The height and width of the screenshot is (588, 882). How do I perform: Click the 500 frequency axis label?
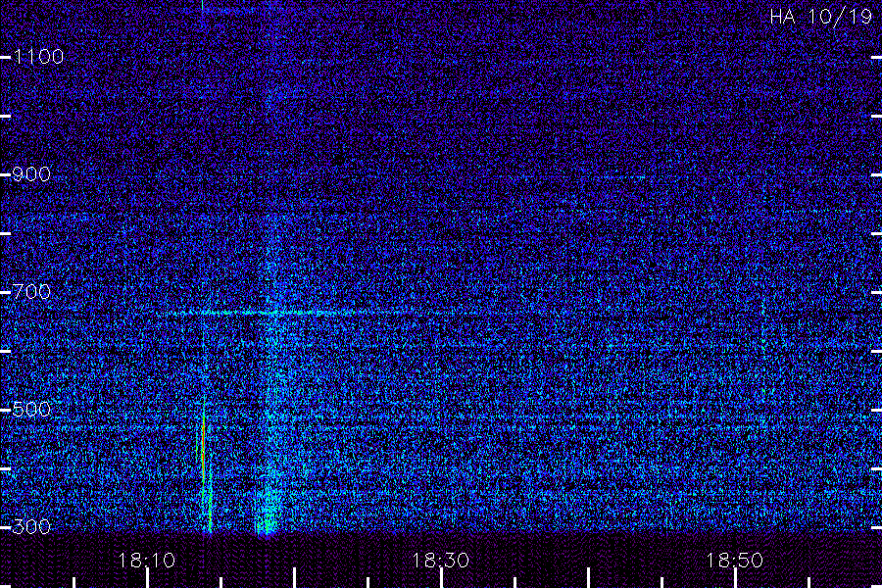click(x=31, y=409)
